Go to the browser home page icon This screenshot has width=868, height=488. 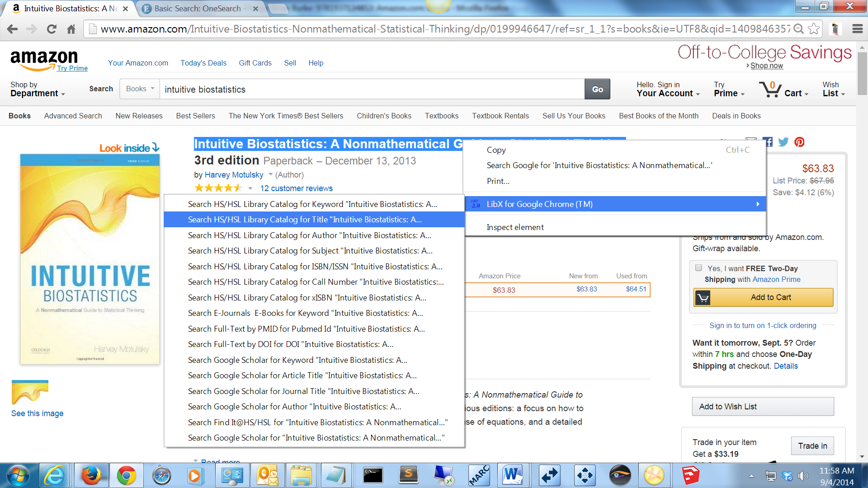point(71,29)
